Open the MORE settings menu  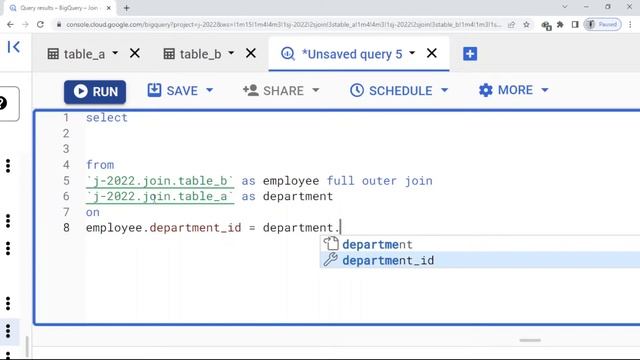[x=506, y=90]
